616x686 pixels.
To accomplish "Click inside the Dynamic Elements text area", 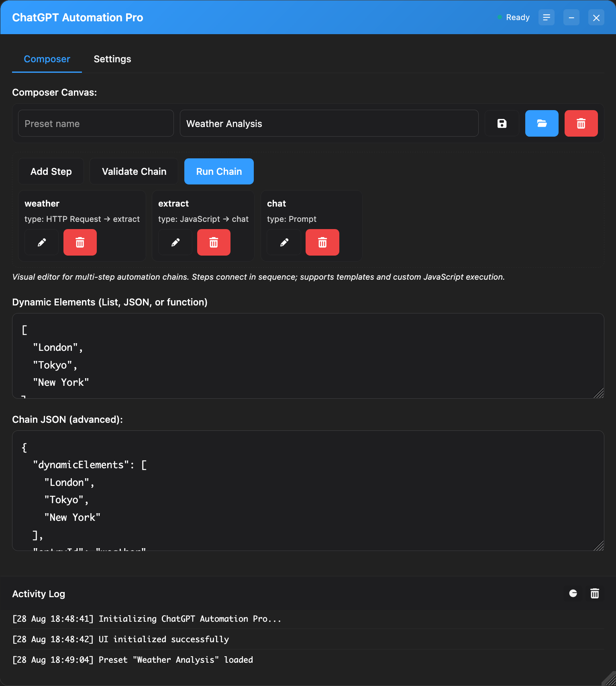I will click(308, 356).
